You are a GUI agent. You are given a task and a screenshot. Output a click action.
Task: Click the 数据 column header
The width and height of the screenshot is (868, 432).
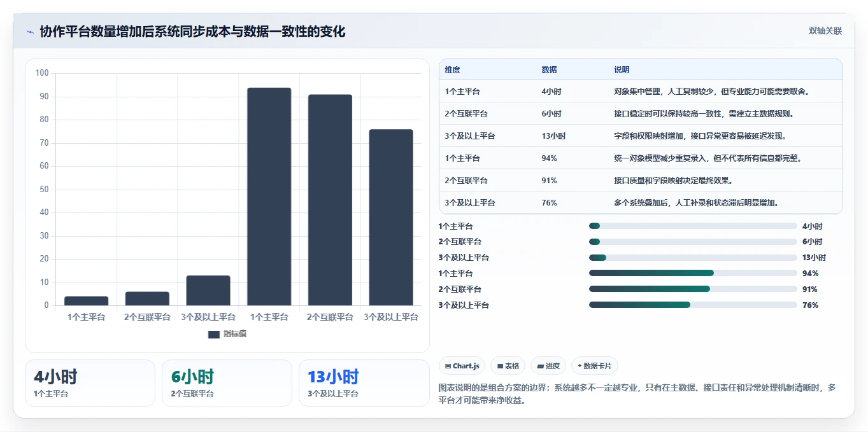click(x=549, y=70)
